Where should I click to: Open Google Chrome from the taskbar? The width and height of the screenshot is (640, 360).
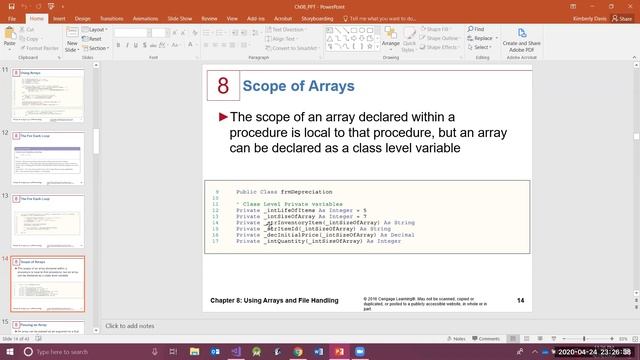pos(298,351)
